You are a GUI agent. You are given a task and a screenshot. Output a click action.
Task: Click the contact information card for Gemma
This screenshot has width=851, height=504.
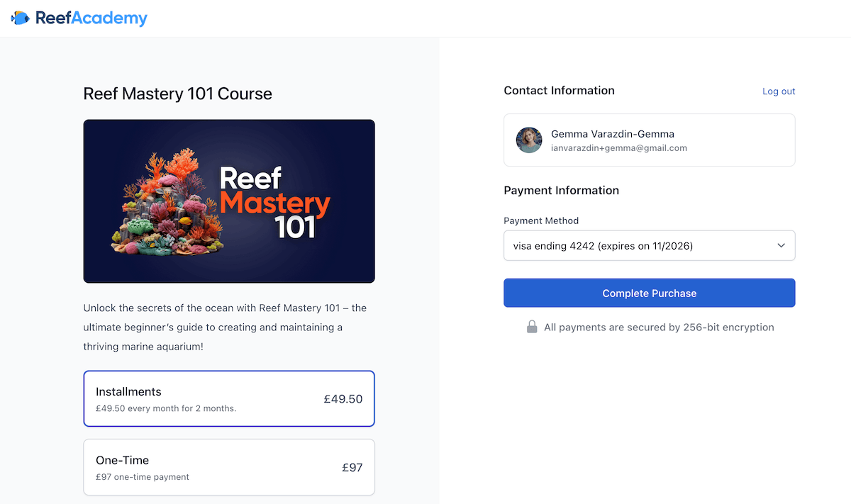[650, 140]
